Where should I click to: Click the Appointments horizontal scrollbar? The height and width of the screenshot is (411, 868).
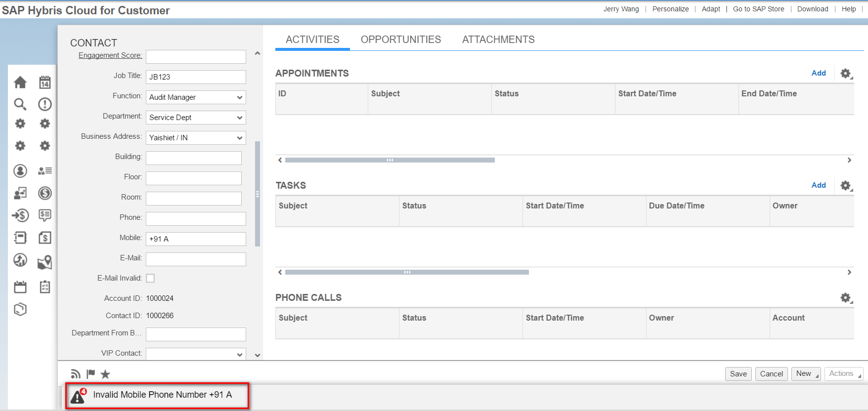coord(390,160)
